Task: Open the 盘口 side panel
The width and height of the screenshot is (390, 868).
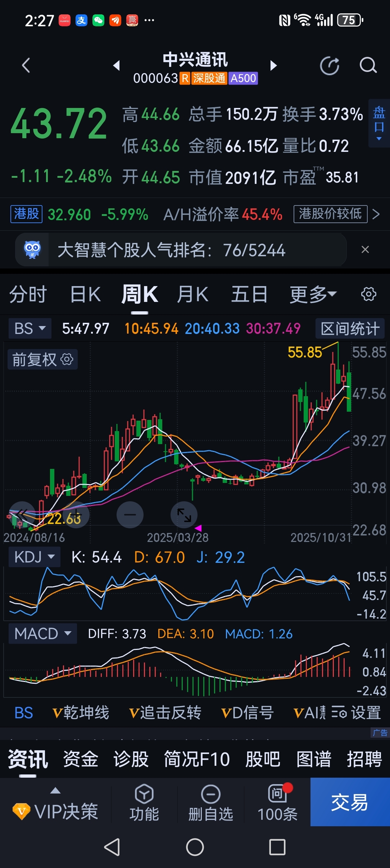Action: (x=379, y=123)
